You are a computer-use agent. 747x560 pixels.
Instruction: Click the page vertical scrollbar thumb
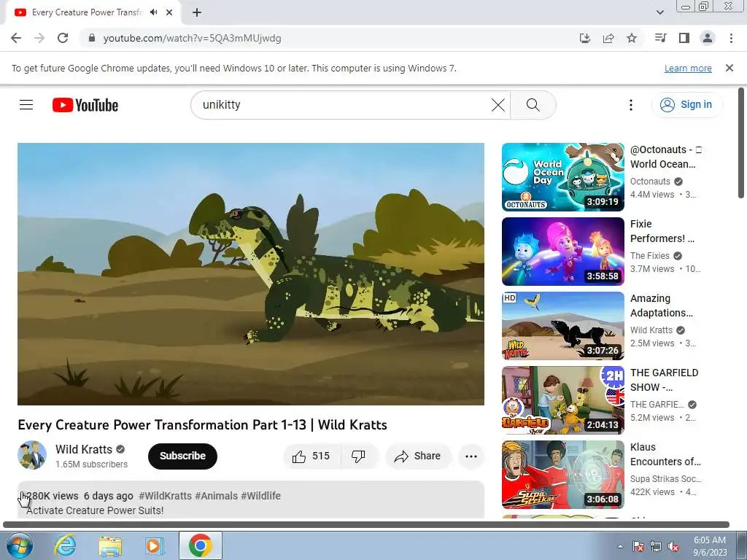point(741,143)
